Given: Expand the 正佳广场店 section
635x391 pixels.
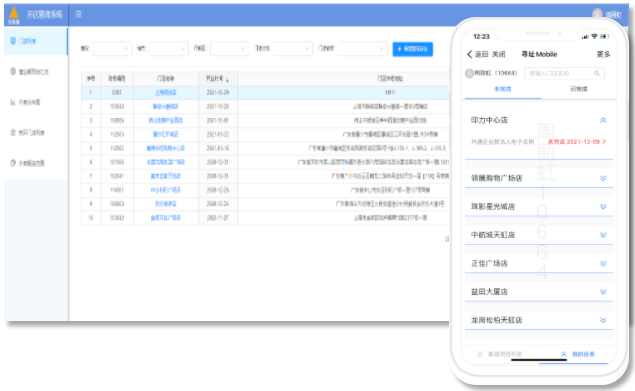Looking at the screenshot, I should coord(603,263).
